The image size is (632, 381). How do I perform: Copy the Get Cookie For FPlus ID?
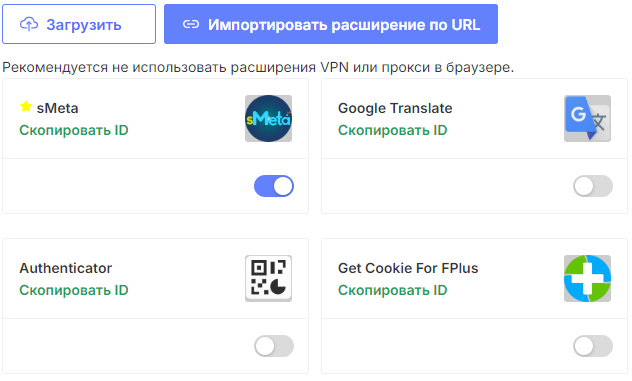393,290
